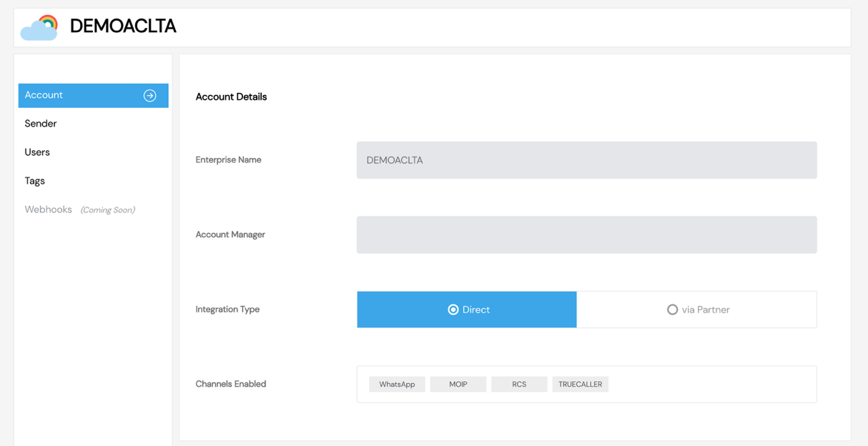Click the Account Manager field
868x446 pixels.
point(587,234)
